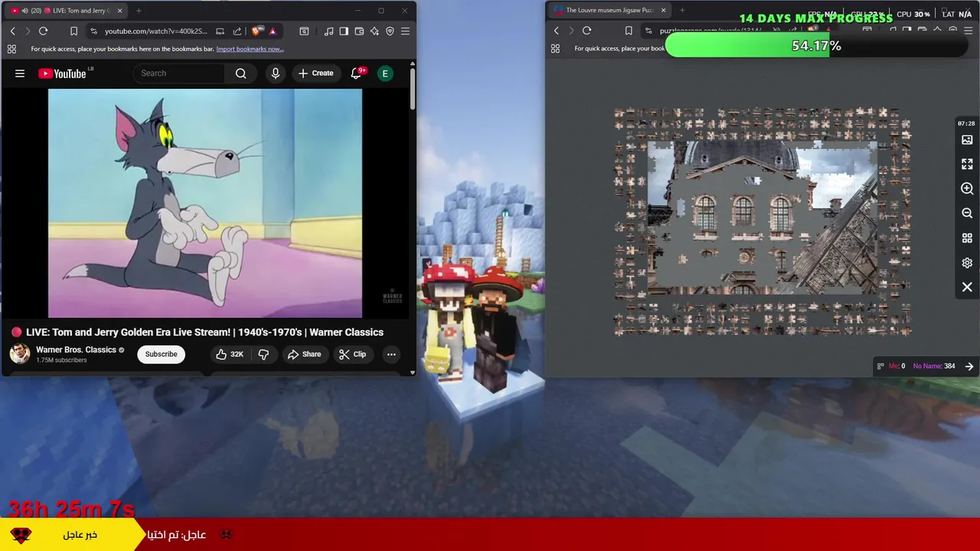980x551 pixels.
Task: Expand the players score panel arrow
Action: pyautogui.click(x=969, y=367)
